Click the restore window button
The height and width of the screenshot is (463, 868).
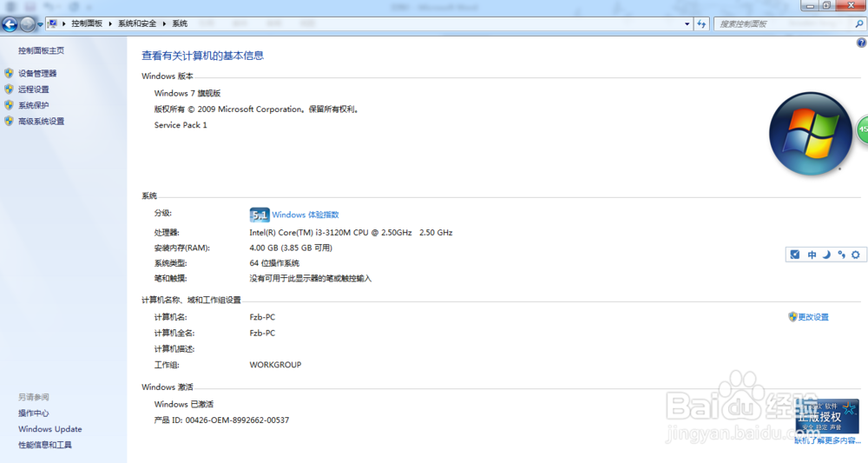(x=826, y=5)
